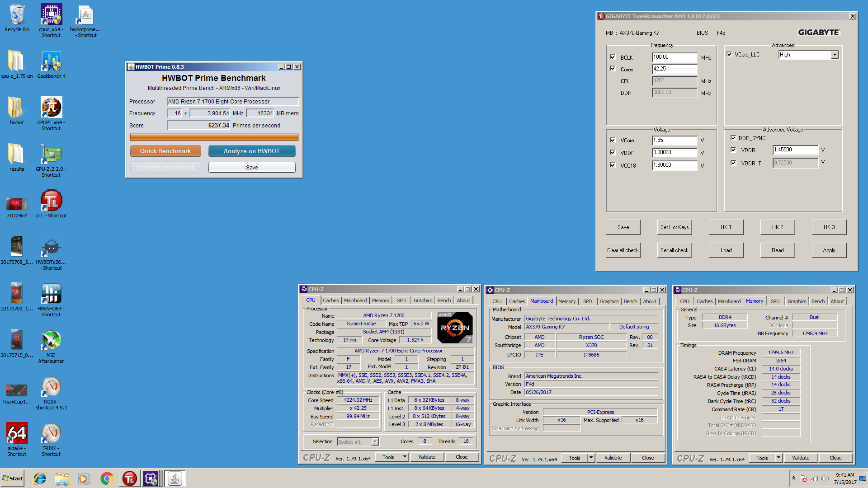Viewport: 868px width, 488px height.
Task: Click HK 1 hotkey button
Action: point(726,227)
